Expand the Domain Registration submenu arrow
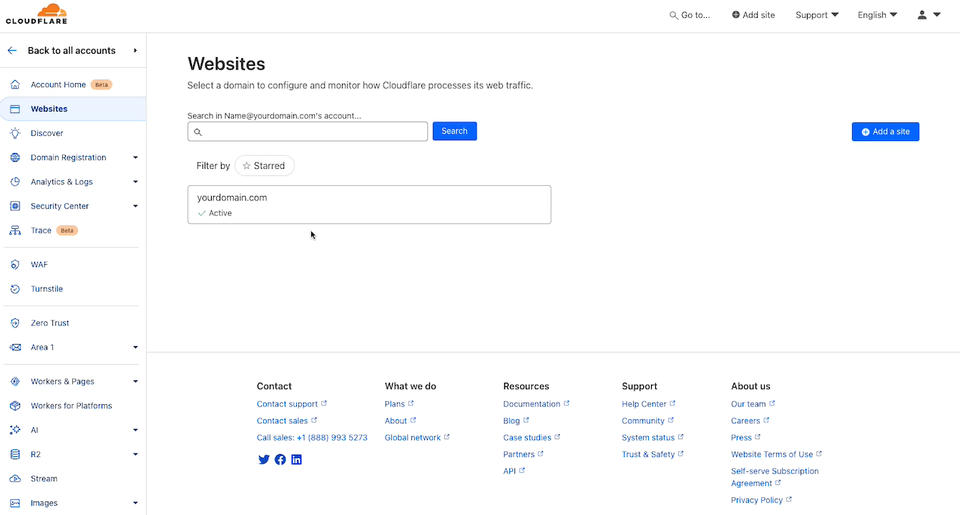The width and height of the screenshot is (960, 515). (x=135, y=157)
